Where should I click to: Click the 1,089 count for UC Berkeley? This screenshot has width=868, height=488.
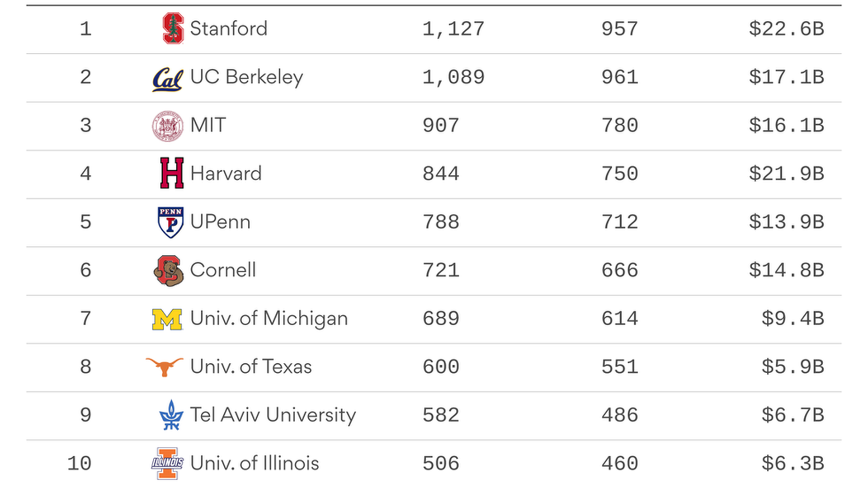click(453, 77)
